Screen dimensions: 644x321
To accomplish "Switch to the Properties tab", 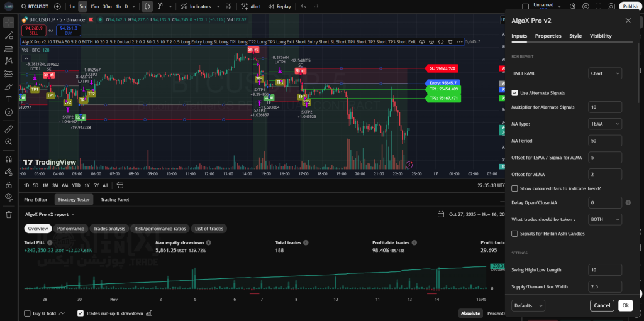I will [x=548, y=36].
